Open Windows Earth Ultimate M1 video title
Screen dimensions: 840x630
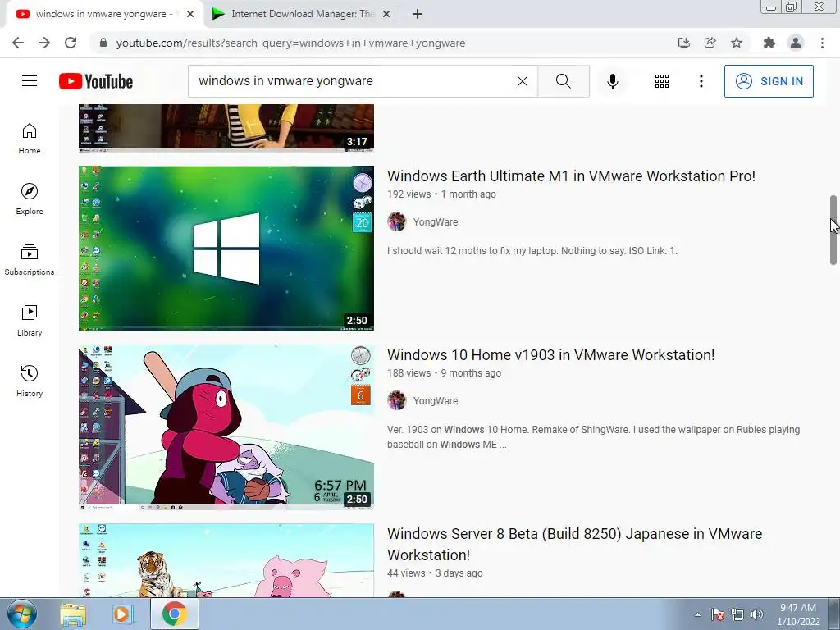pos(571,176)
